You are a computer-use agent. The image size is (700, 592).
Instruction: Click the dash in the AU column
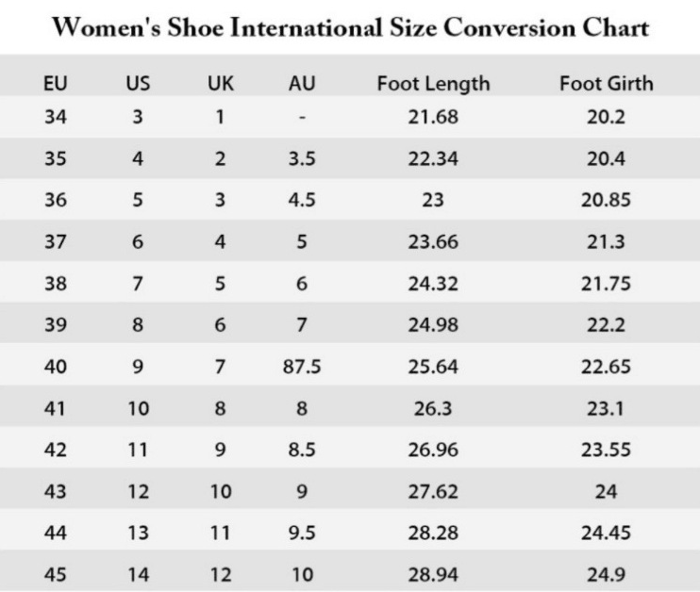coord(302,119)
